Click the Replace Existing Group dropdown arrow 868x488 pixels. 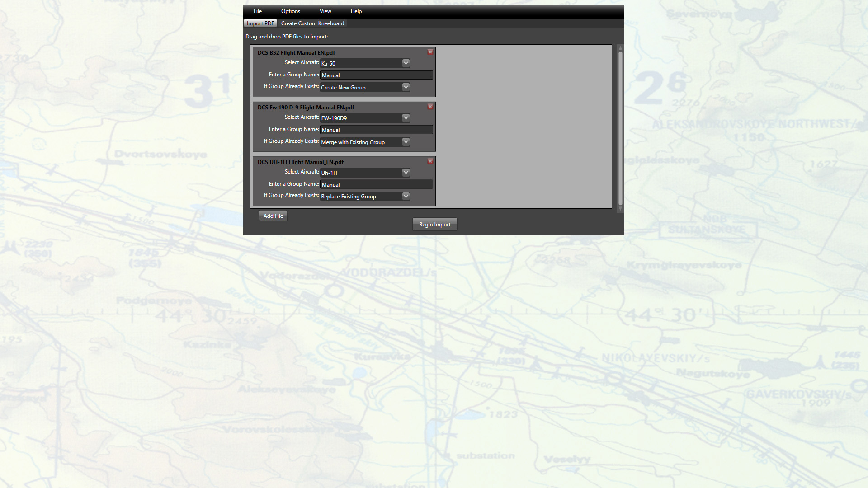pyautogui.click(x=406, y=196)
